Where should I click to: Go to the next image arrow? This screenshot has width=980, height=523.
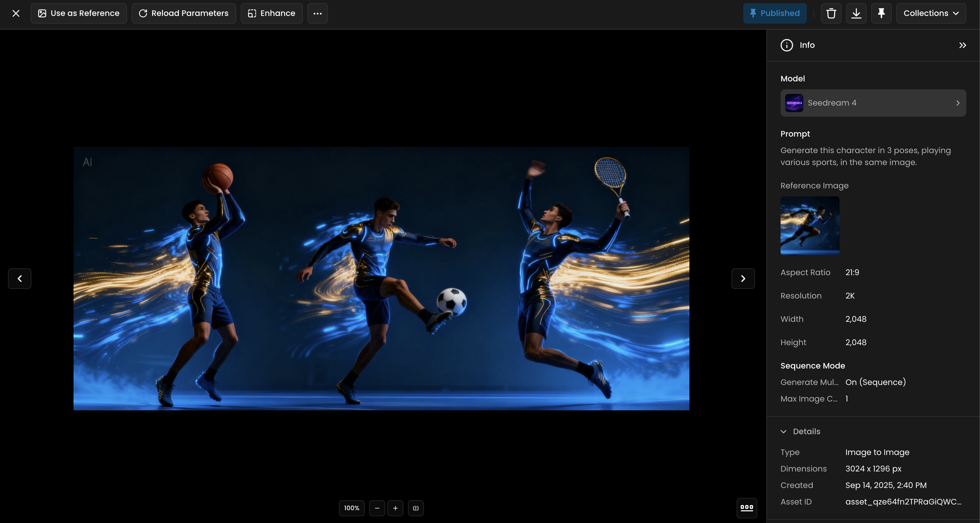coord(743,279)
